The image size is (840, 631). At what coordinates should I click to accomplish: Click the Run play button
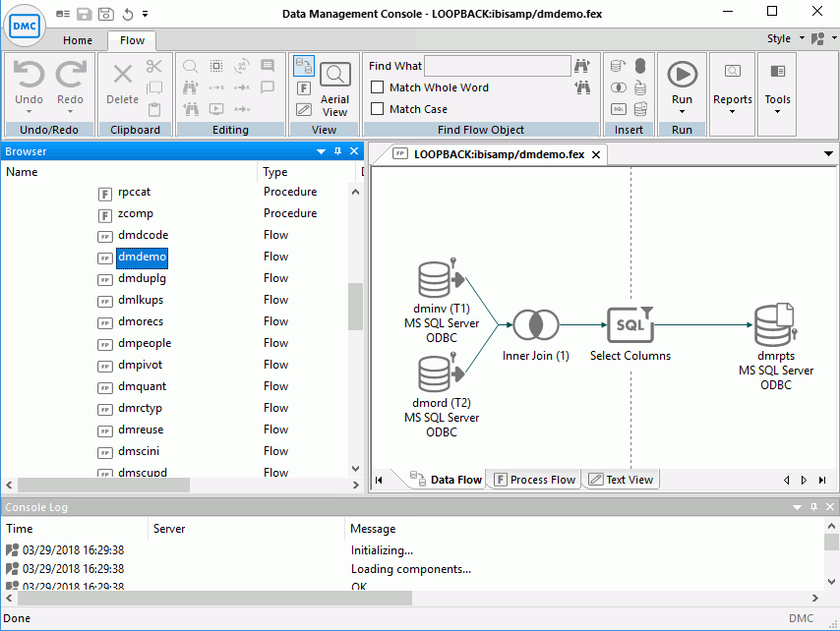tap(682, 74)
